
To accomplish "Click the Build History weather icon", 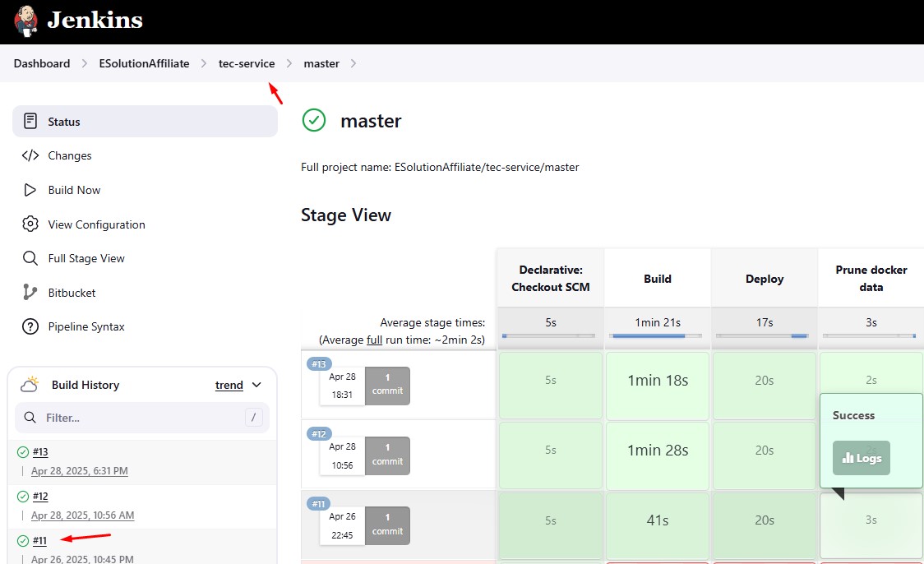I will (30, 385).
